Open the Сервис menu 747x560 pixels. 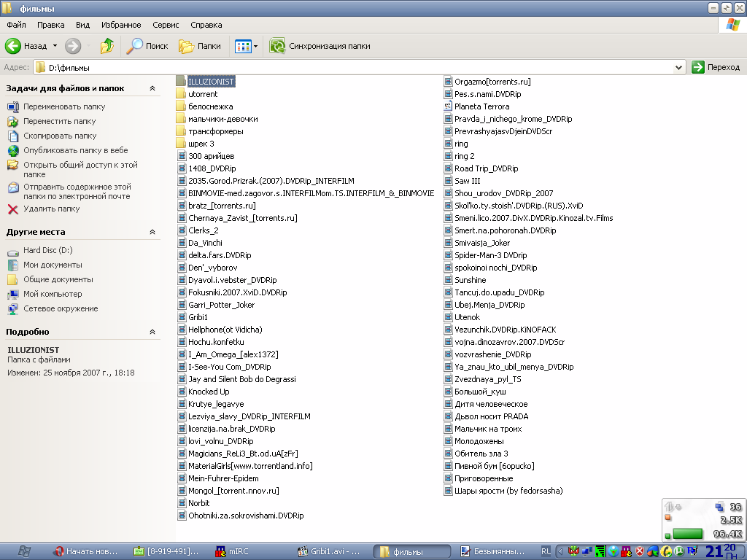click(x=166, y=25)
